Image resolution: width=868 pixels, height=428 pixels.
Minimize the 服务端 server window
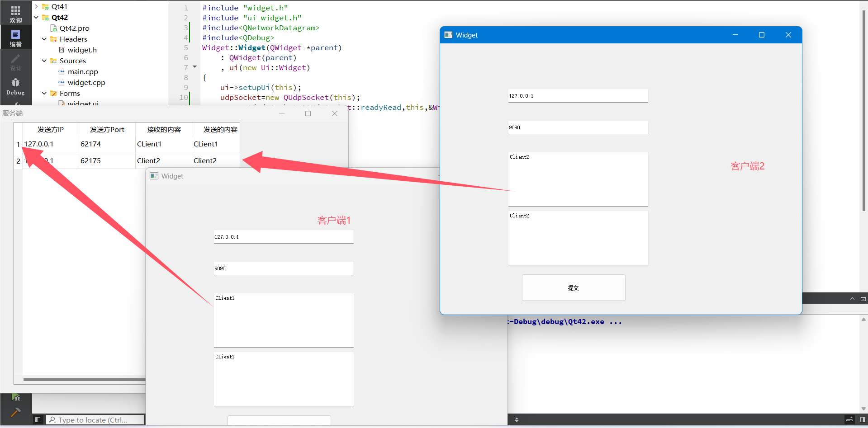[282, 113]
